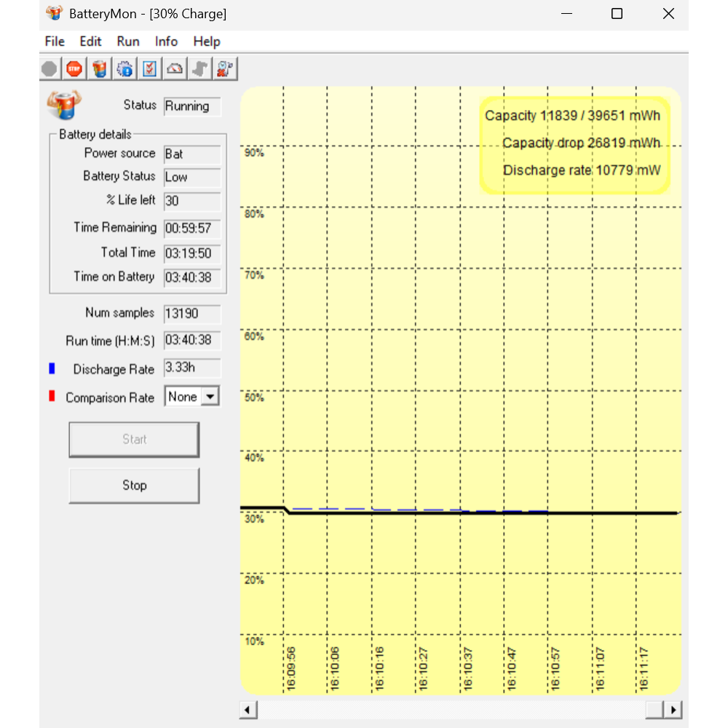
Task: Expand the Comparison Rate dropdown
Action: click(210, 397)
